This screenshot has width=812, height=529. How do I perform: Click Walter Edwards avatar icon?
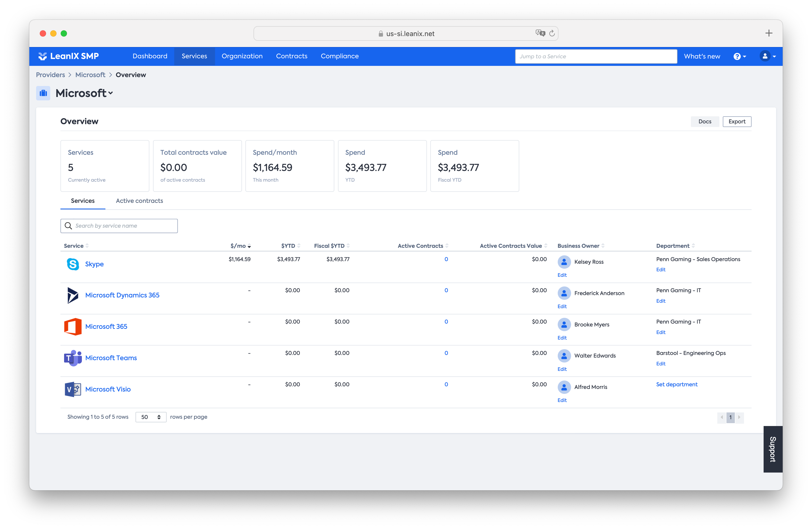coord(564,355)
